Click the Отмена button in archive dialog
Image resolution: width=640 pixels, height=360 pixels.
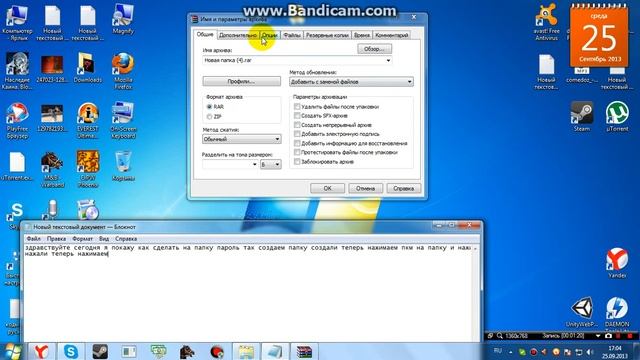365,189
